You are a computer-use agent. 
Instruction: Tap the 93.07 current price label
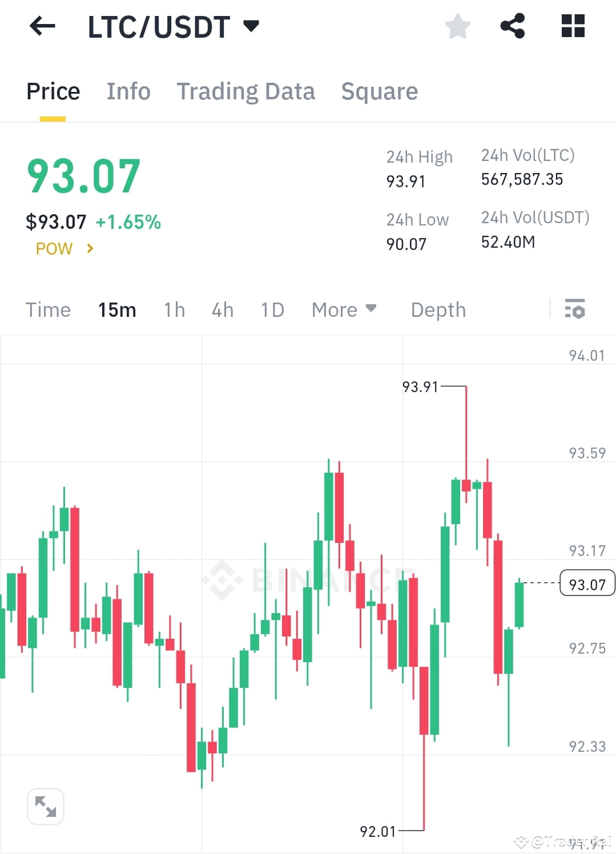pyautogui.click(x=587, y=583)
